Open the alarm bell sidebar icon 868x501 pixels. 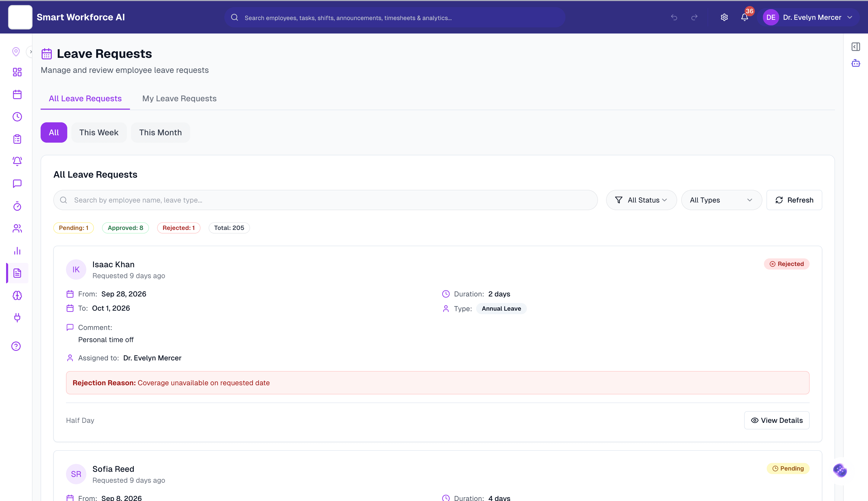point(17,161)
